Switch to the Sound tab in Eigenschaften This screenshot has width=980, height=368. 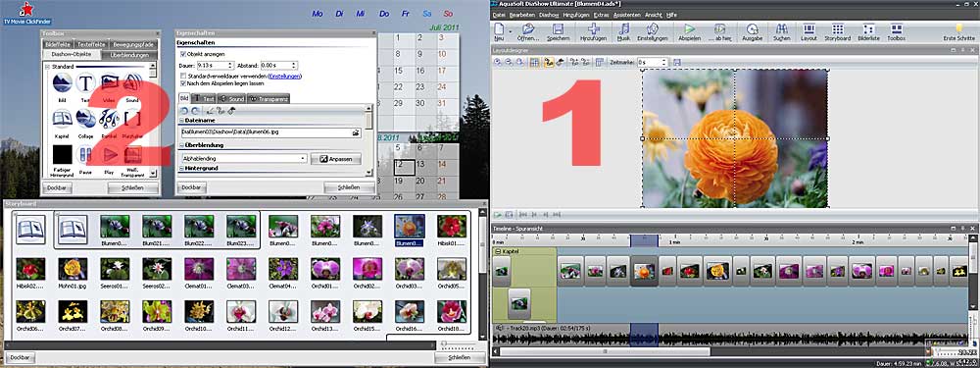232,99
